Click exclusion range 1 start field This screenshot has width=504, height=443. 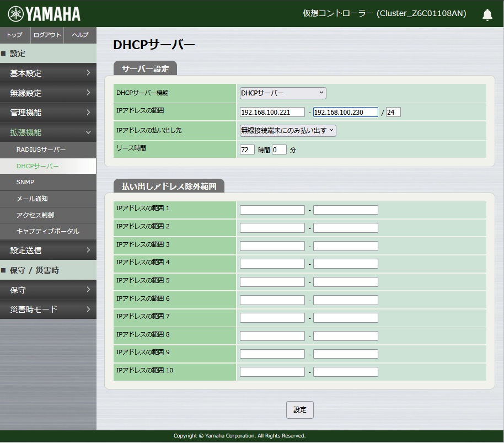click(272, 210)
